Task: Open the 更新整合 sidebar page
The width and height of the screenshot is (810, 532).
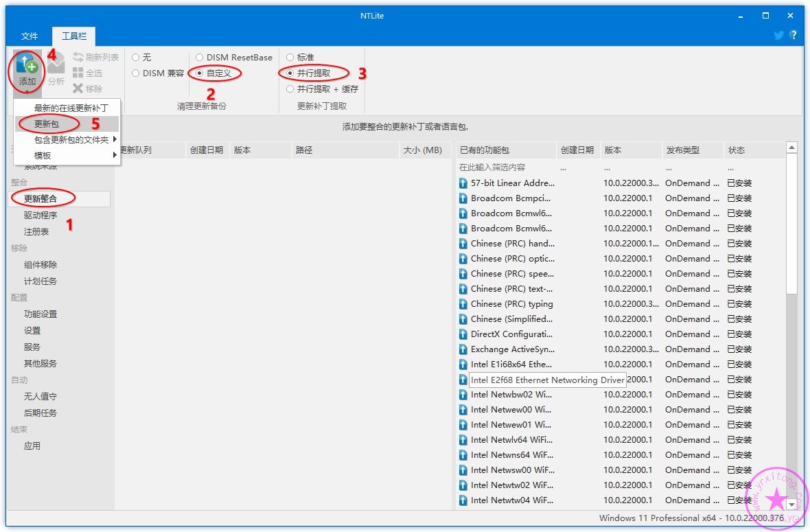Action: click(x=60, y=199)
